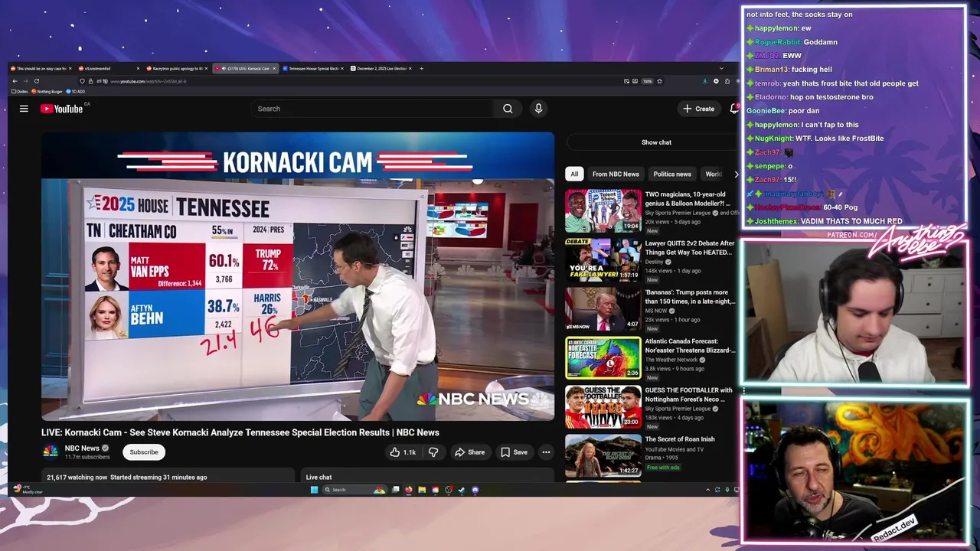The width and height of the screenshot is (980, 551).
Task: Open the NBC News channel name link
Action: pyautogui.click(x=82, y=448)
